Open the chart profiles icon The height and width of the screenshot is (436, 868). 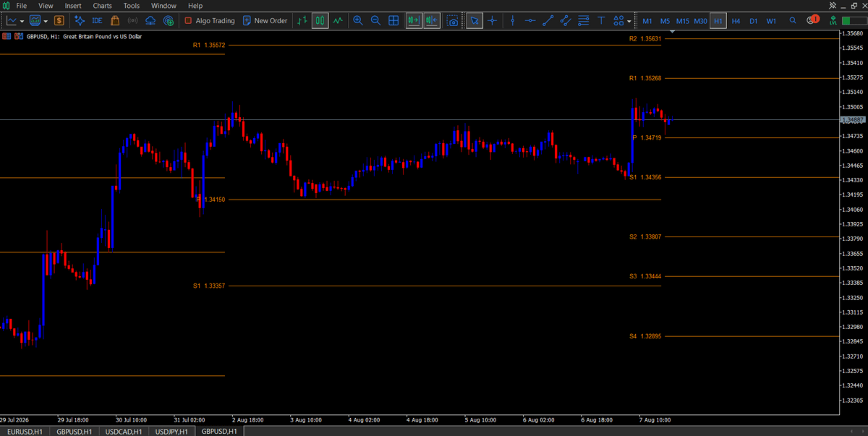[35, 21]
